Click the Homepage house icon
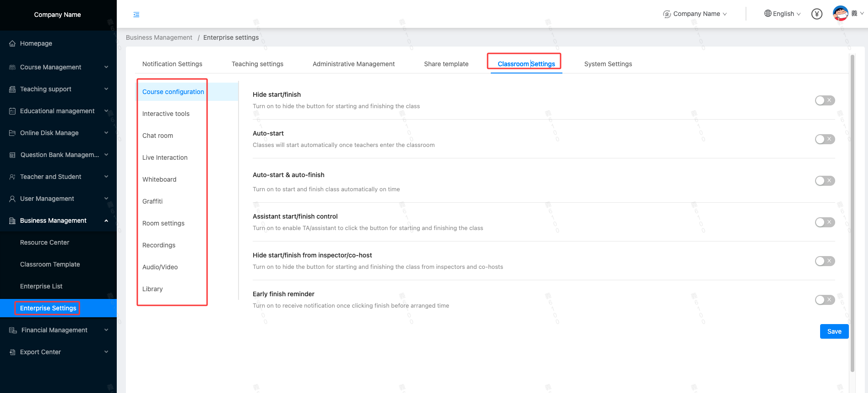868x393 pixels. point(12,44)
